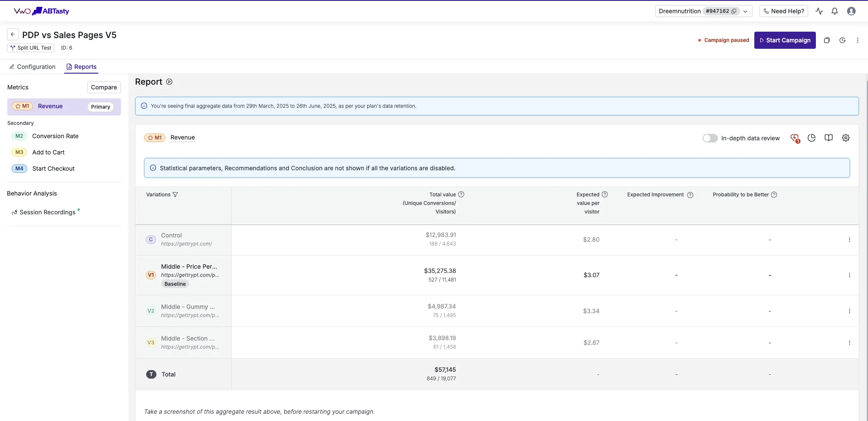Click the V2 expected value $3.34
Image resolution: width=868 pixels, height=421 pixels.
click(x=591, y=311)
